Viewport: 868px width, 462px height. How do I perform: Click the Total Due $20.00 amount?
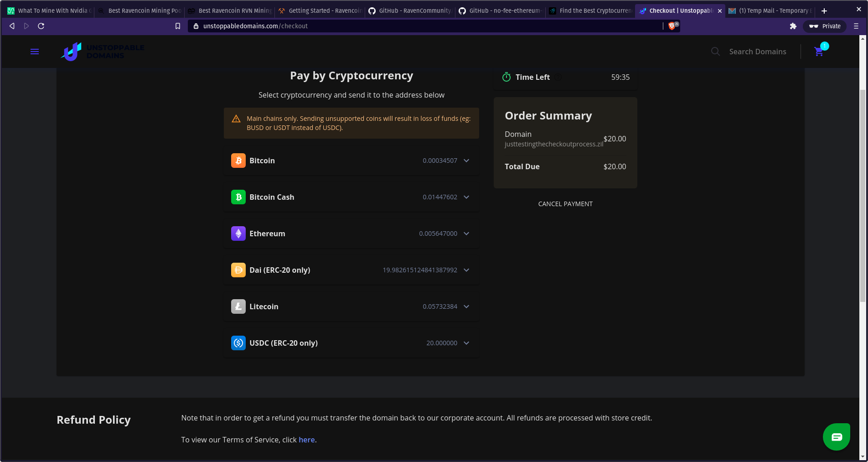pos(615,166)
